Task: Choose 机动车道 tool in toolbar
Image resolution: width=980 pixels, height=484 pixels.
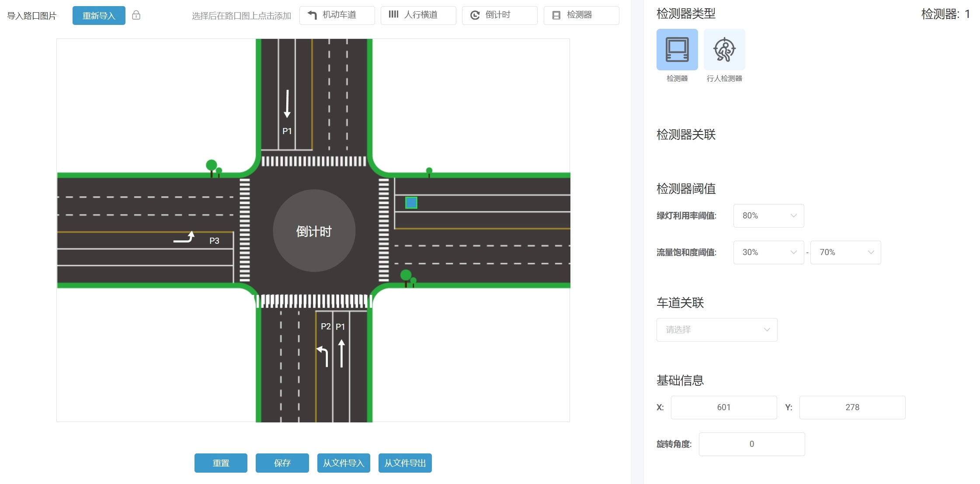Action: point(337,15)
